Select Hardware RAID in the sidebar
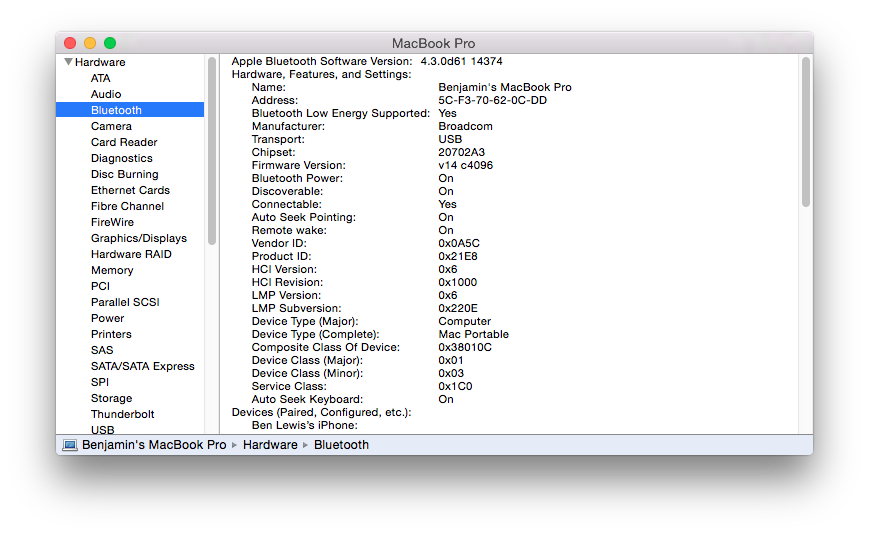869x535 pixels. [x=131, y=254]
